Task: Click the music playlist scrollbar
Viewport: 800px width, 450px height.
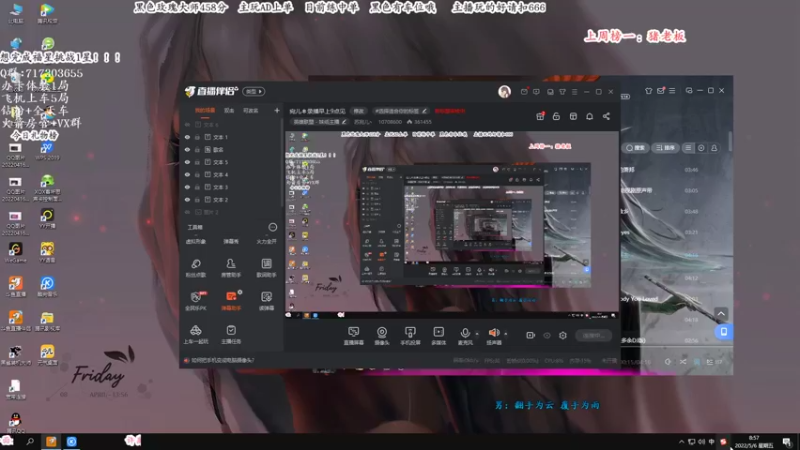Action: pos(730,140)
